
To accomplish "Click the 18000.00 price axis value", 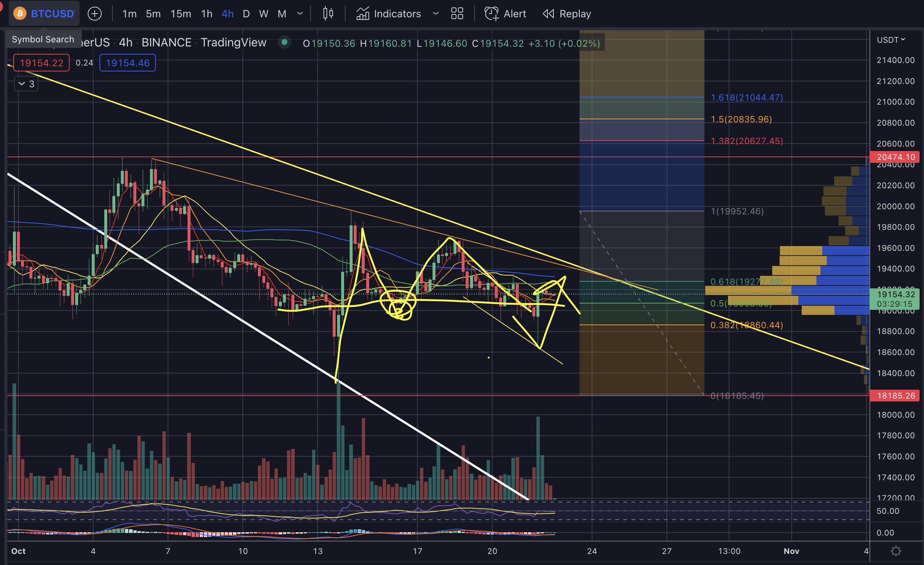I will pos(896,415).
